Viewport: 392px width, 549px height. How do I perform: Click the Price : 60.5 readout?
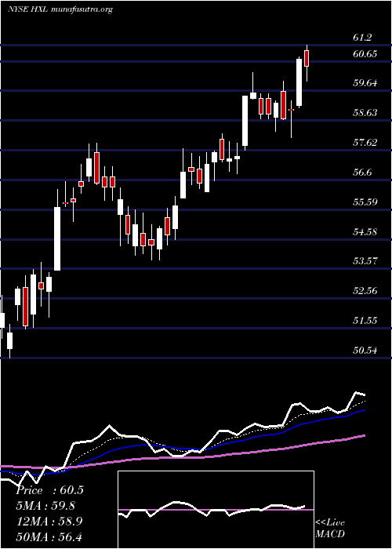tap(49, 490)
